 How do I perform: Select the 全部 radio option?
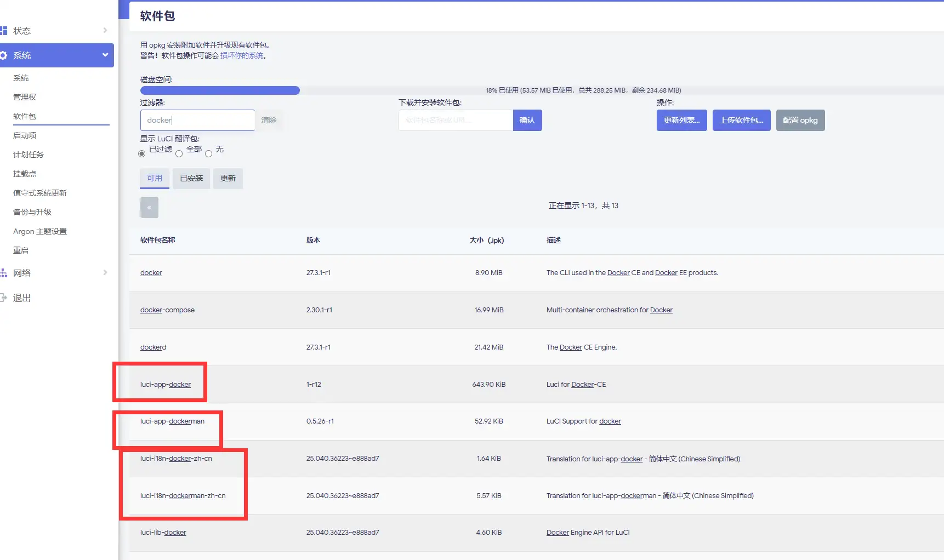(x=179, y=154)
